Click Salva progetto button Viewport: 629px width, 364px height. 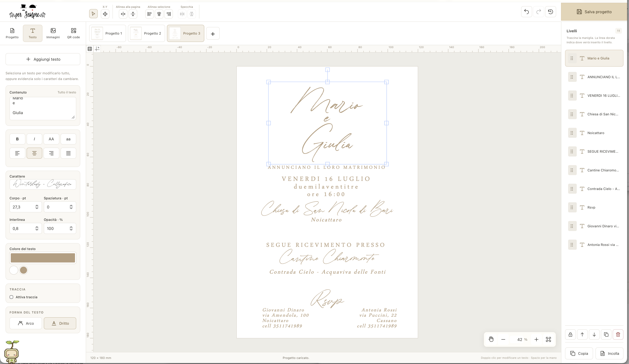coord(594,12)
